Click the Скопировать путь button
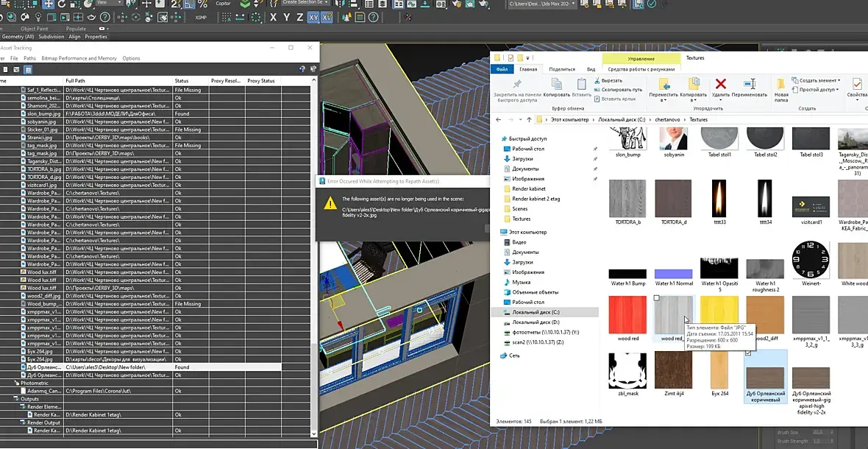The image size is (868, 449). [620, 90]
